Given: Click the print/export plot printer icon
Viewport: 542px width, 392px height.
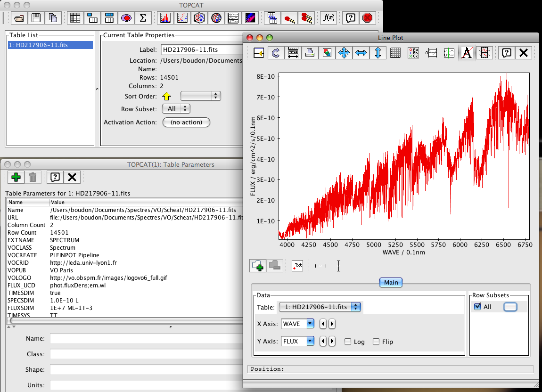Looking at the screenshot, I should coord(310,53).
